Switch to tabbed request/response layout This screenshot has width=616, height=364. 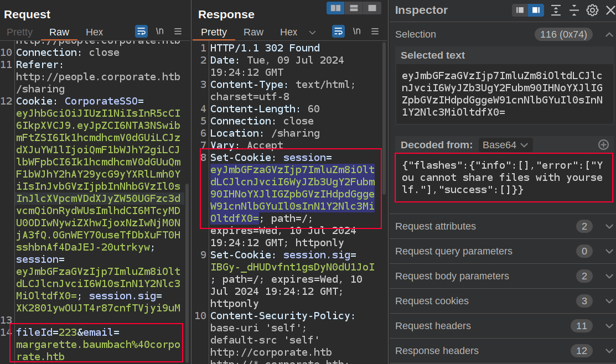[372, 8]
